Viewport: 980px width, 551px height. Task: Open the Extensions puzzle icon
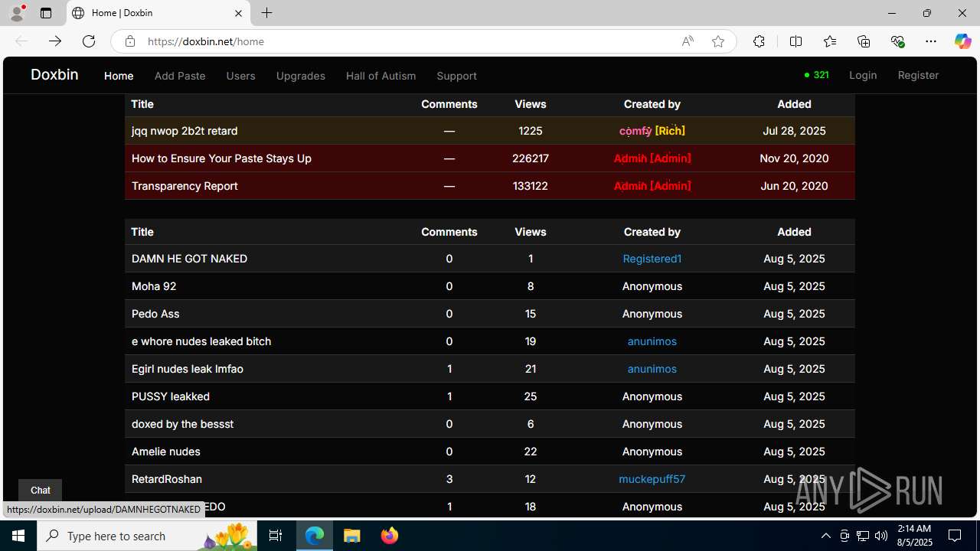coord(759,41)
